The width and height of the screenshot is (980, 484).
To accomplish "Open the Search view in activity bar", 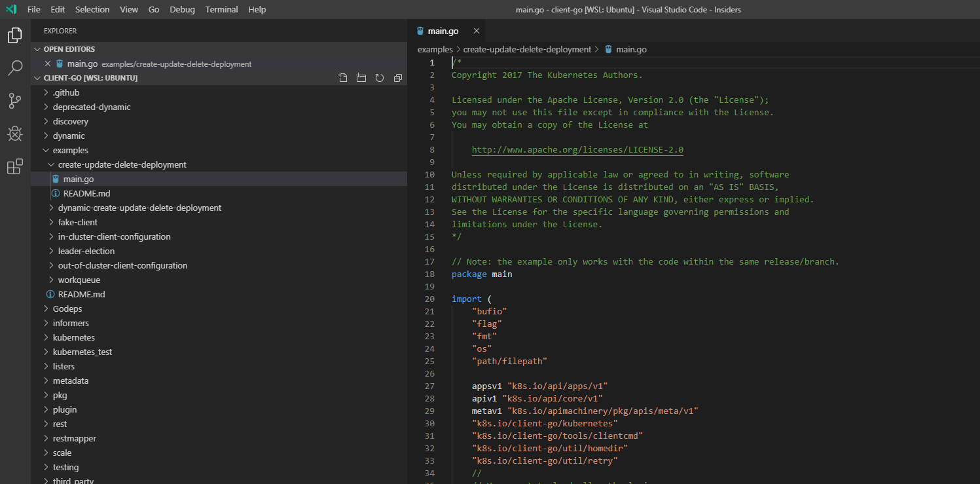I will (x=15, y=67).
